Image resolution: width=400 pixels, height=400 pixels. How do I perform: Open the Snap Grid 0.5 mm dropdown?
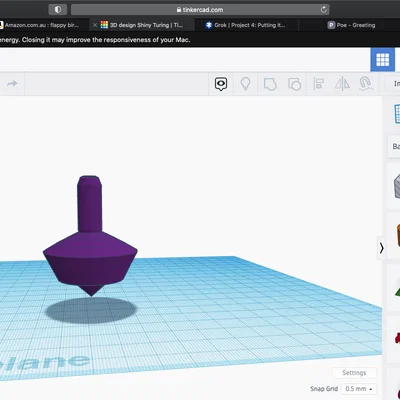point(359,389)
